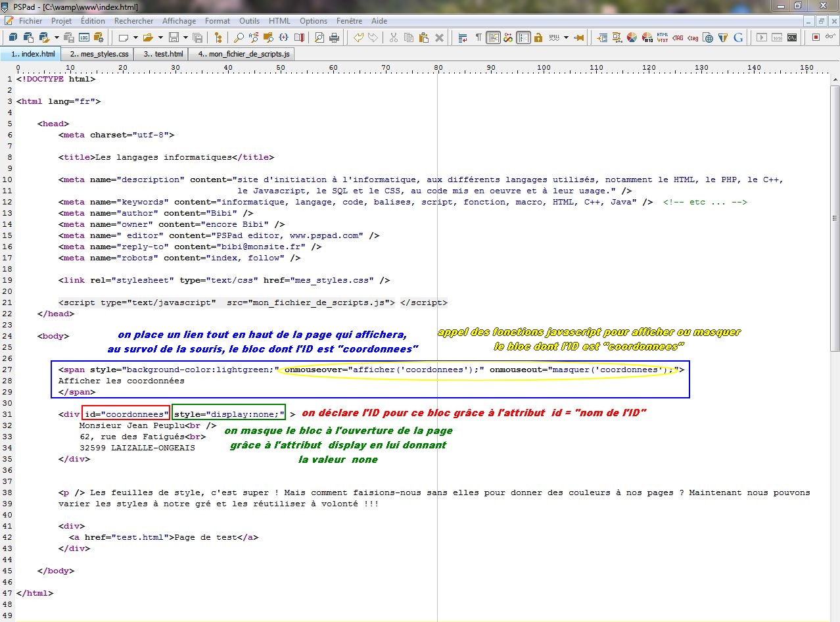Switch to mon_fichier_de_scripts.js tab

(242, 54)
